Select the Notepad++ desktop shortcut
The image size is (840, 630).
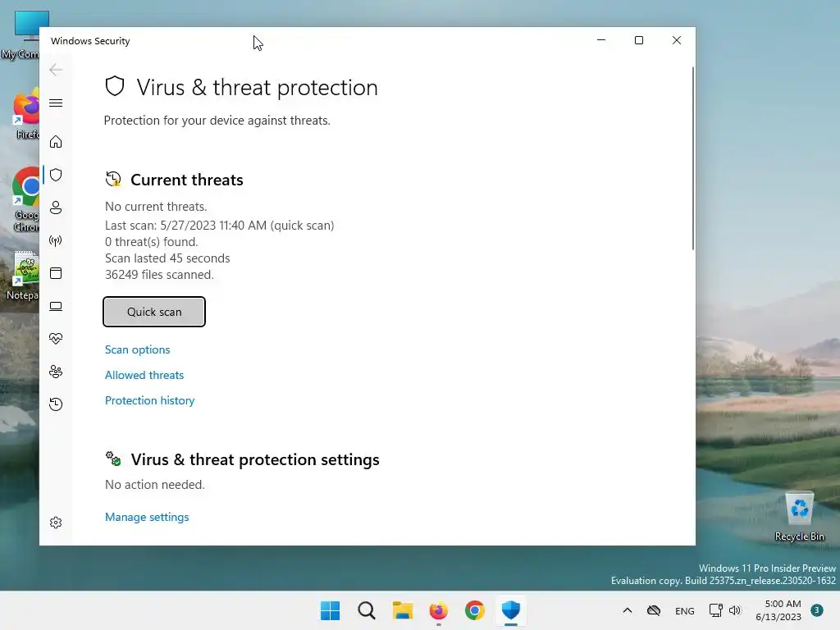tap(22, 276)
